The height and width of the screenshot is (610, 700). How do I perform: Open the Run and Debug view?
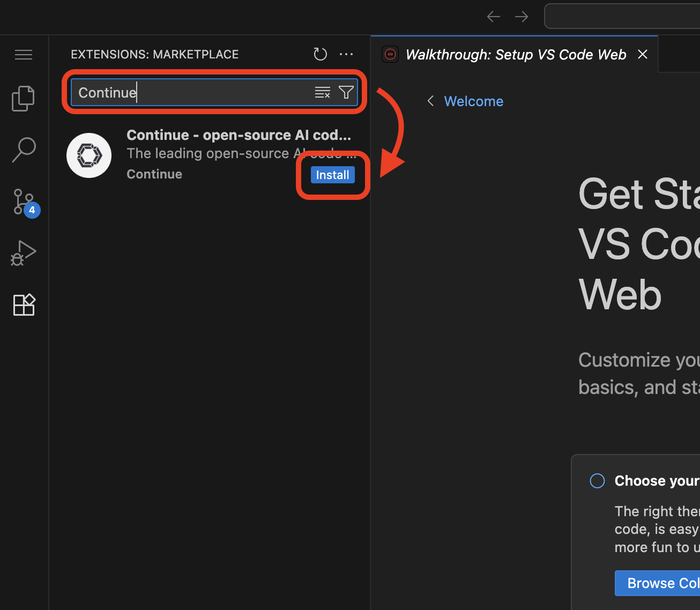[x=24, y=253]
